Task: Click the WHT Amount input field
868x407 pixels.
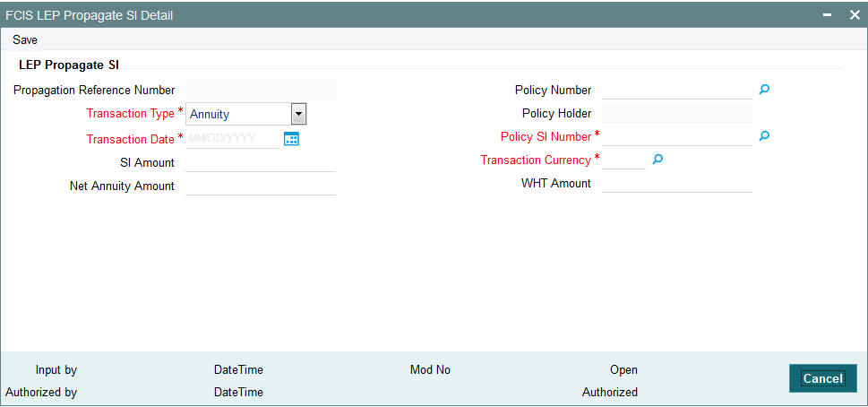Action: tap(677, 183)
